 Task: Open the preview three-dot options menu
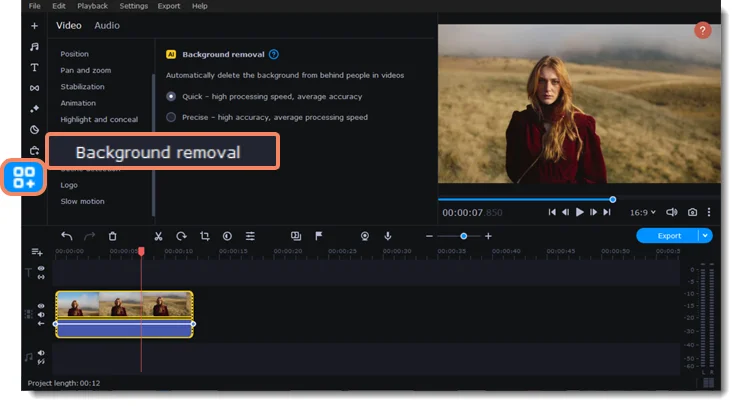pyautogui.click(x=709, y=212)
